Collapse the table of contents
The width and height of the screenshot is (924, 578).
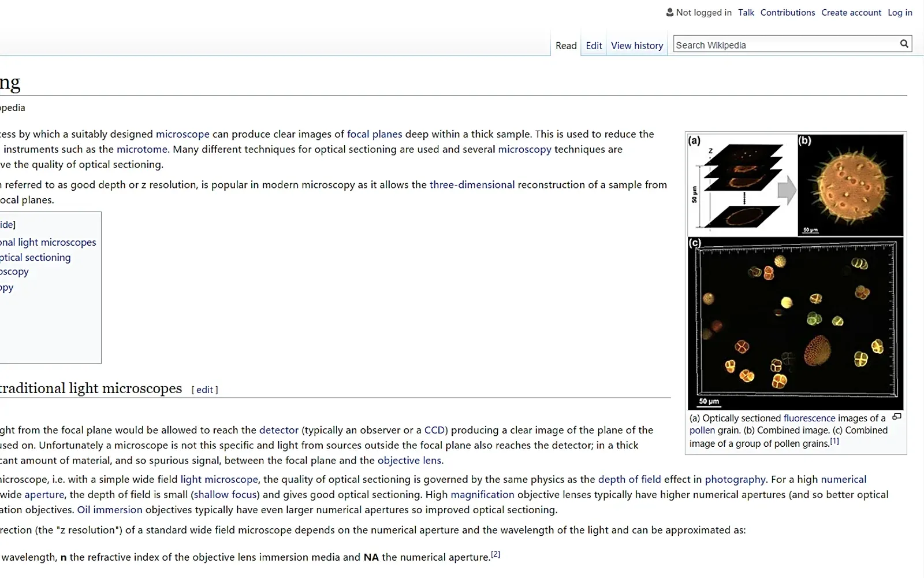pyautogui.click(x=7, y=224)
